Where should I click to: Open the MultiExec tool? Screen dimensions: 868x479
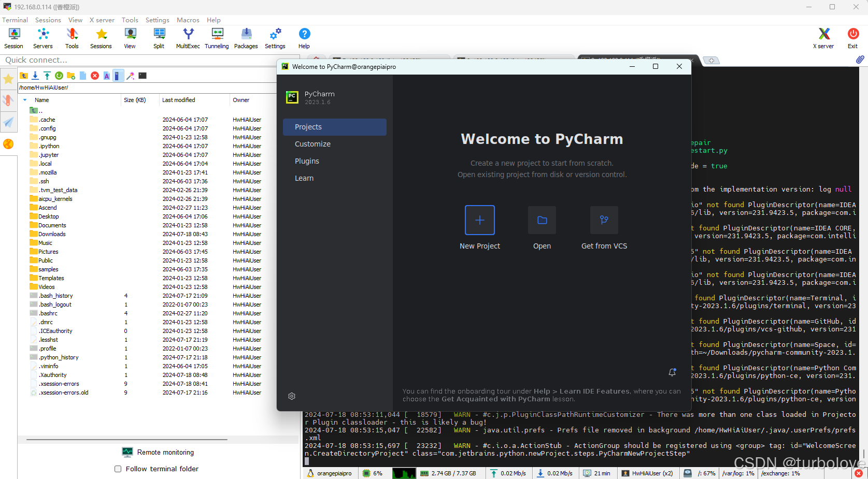pos(188,38)
